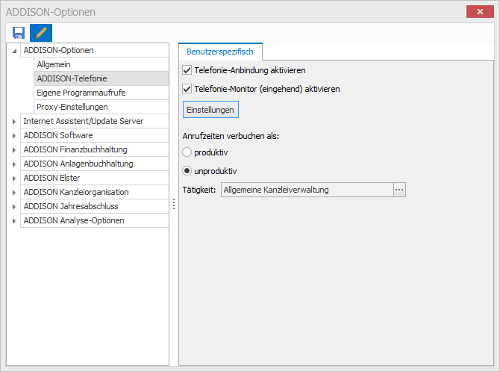Click the Tätigkeit field Allgemeine Kanzleiverwaltung
The image size is (500, 372).
(307, 190)
